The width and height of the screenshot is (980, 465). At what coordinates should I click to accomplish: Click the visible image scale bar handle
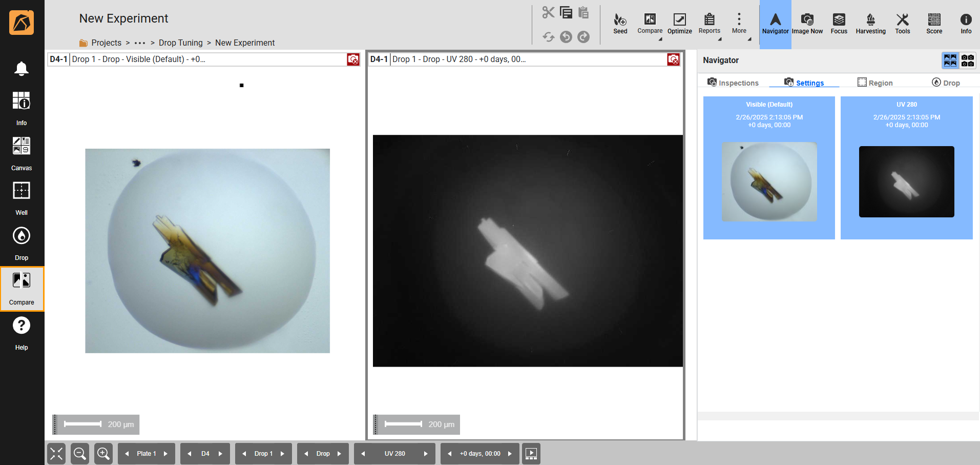tap(55, 424)
